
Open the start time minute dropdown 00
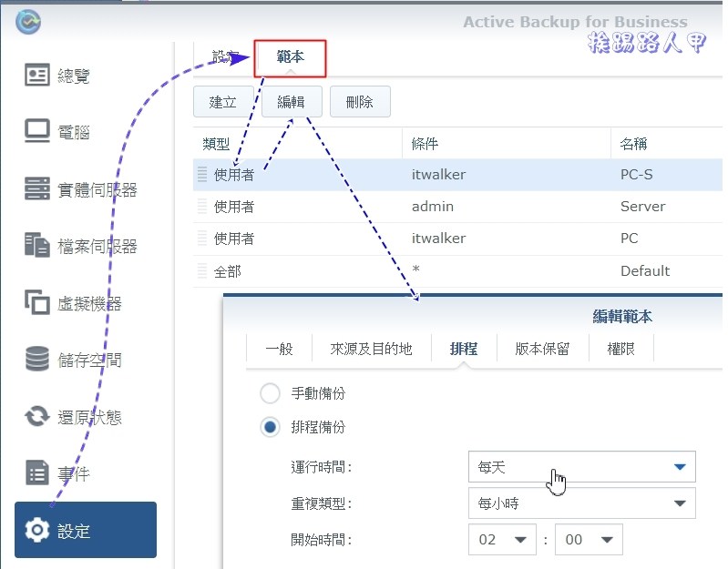(589, 539)
